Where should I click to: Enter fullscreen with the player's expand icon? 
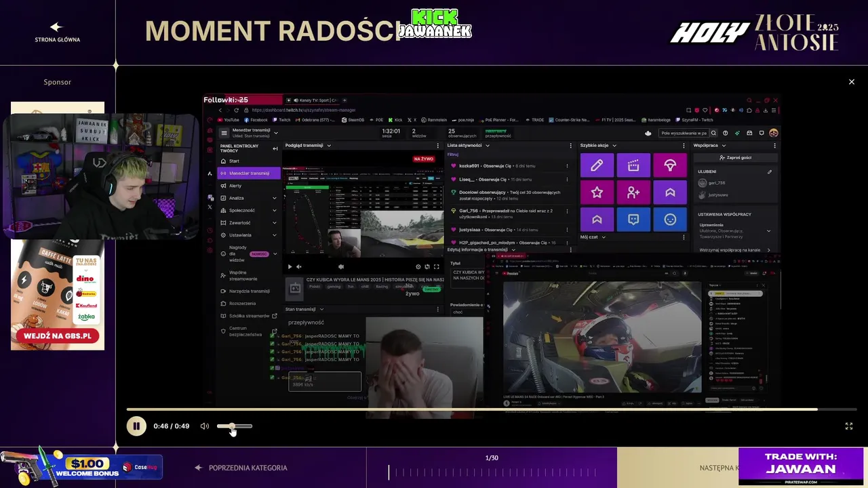click(848, 426)
